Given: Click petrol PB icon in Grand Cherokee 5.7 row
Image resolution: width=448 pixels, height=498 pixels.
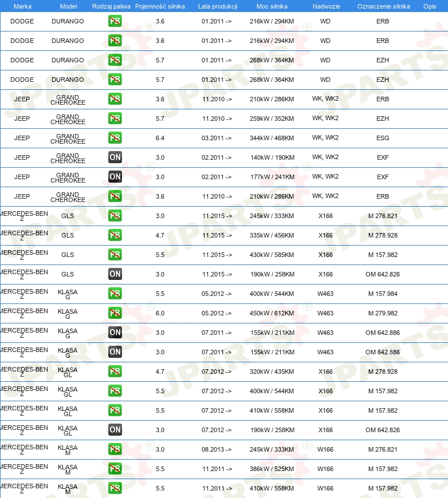Looking at the screenshot, I should 115,118.
